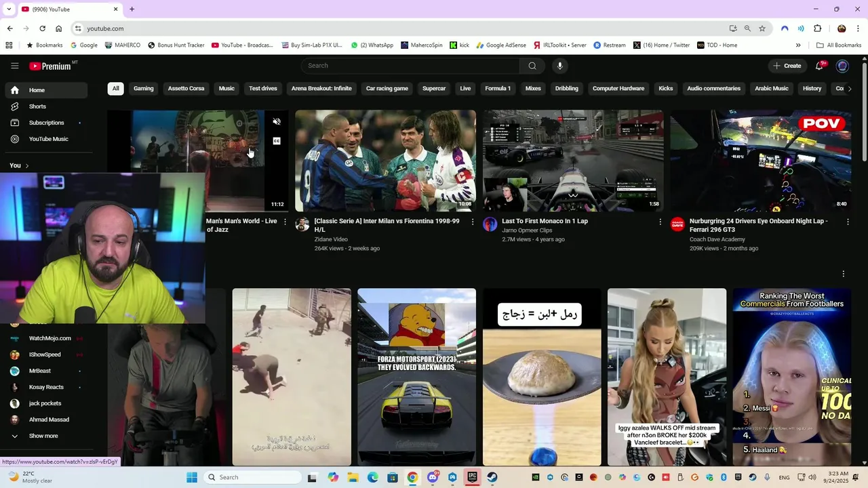Open Epic Games Launcher in taskbar

(x=472, y=477)
